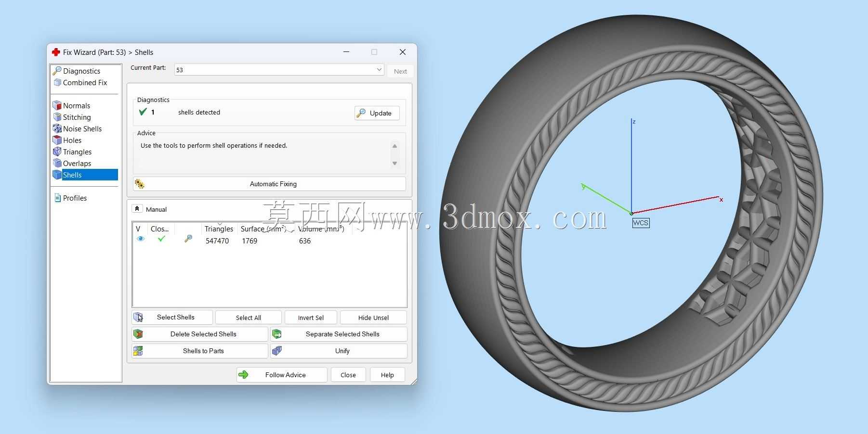The height and width of the screenshot is (434, 868).
Task: Open Combined Fix page
Action: [x=85, y=83]
